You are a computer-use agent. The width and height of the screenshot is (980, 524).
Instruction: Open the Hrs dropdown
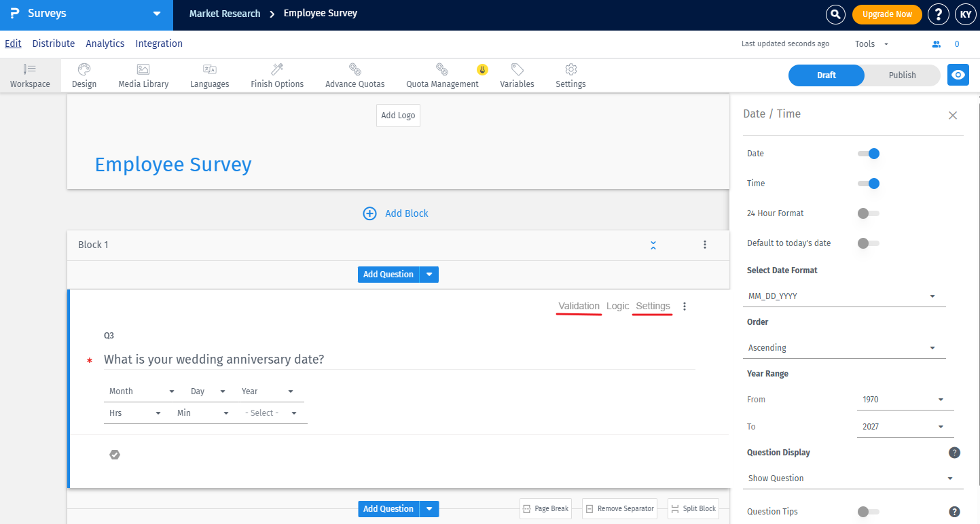(135, 413)
